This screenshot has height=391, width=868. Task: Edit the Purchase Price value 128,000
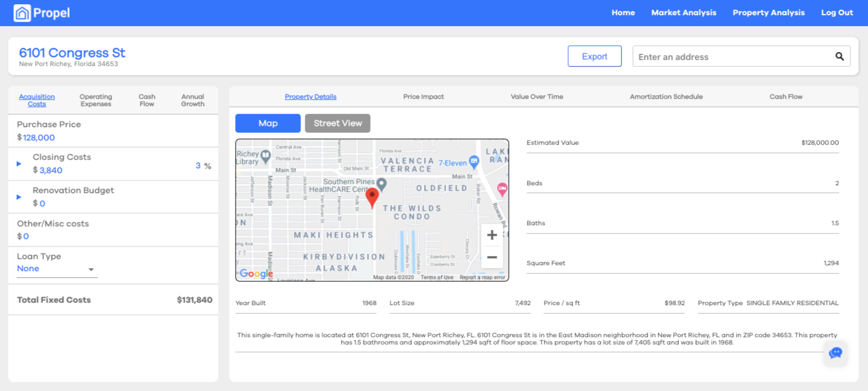[39, 138]
